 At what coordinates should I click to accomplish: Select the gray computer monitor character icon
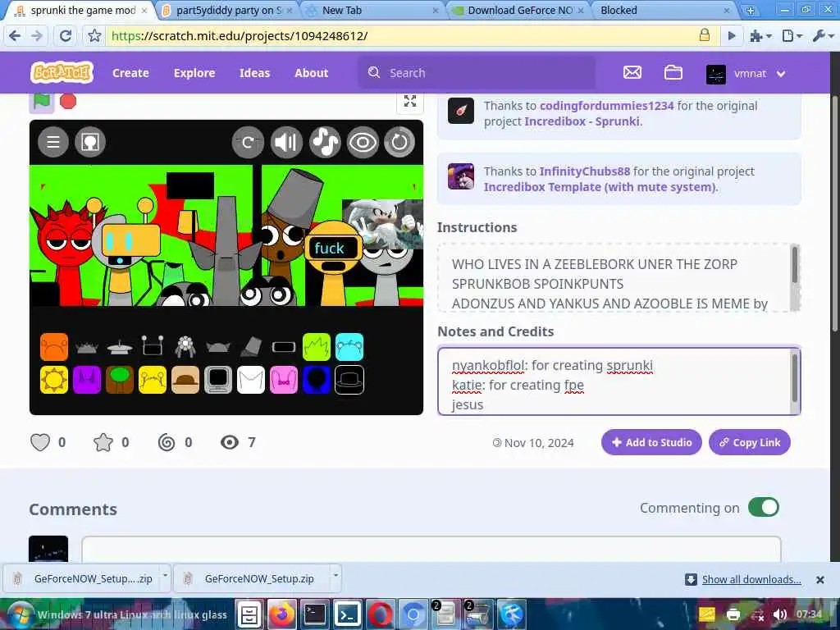pyautogui.click(x=218, y=380)
